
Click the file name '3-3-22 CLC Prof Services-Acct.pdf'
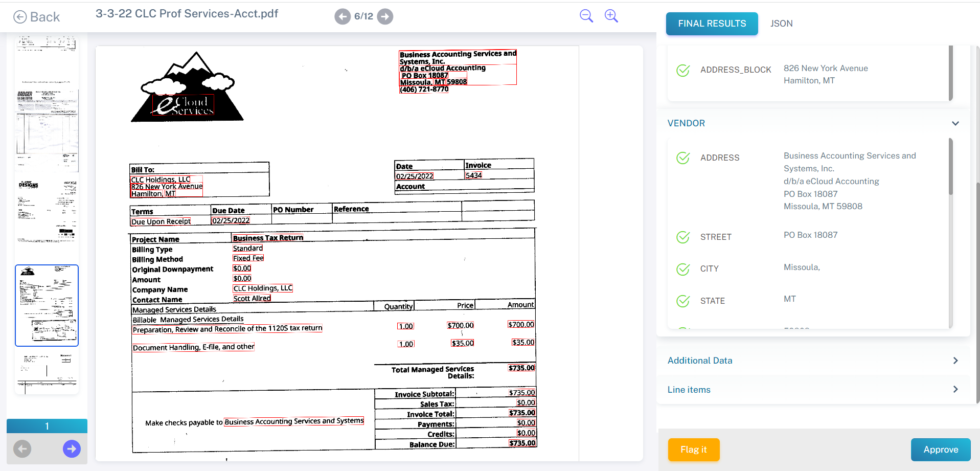(x=187, y=14)
